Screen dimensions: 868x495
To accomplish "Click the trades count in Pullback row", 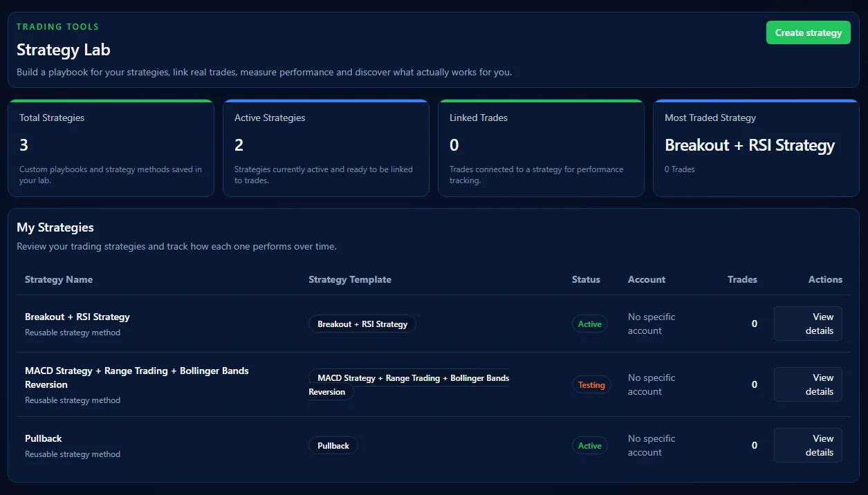I will (755, 445).
